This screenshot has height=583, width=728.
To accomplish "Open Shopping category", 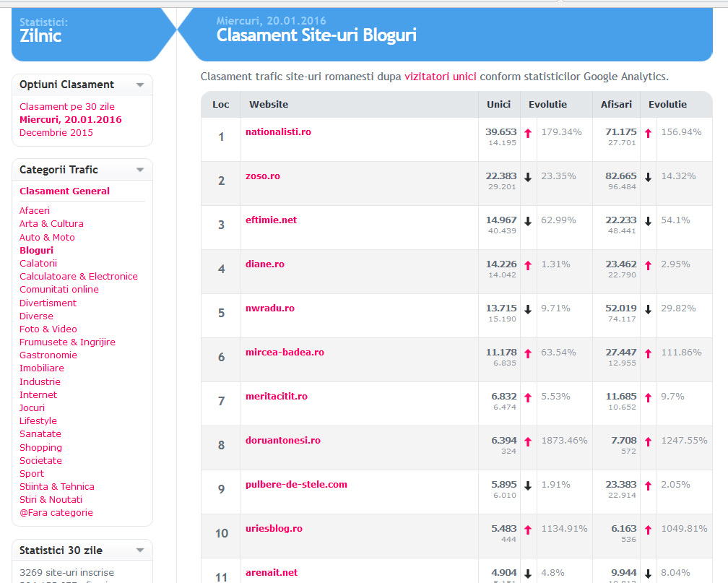I will 41,447.
